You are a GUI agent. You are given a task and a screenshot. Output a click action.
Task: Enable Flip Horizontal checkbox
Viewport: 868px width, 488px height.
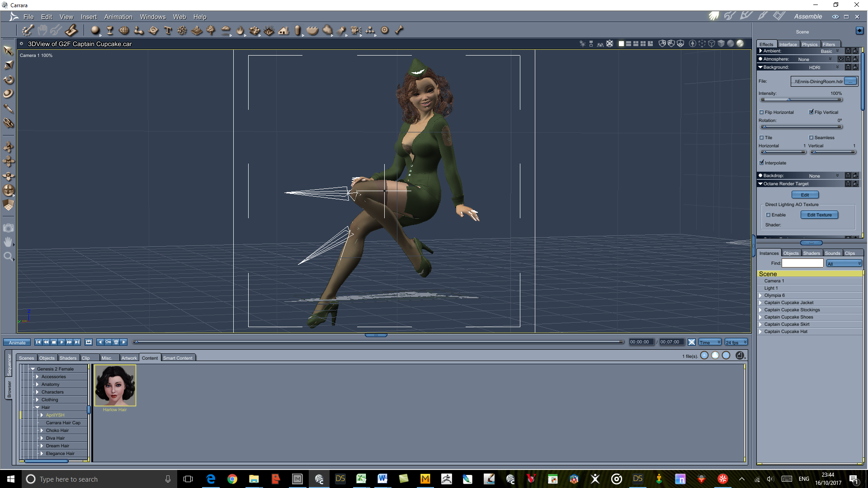tap(762, 112)
